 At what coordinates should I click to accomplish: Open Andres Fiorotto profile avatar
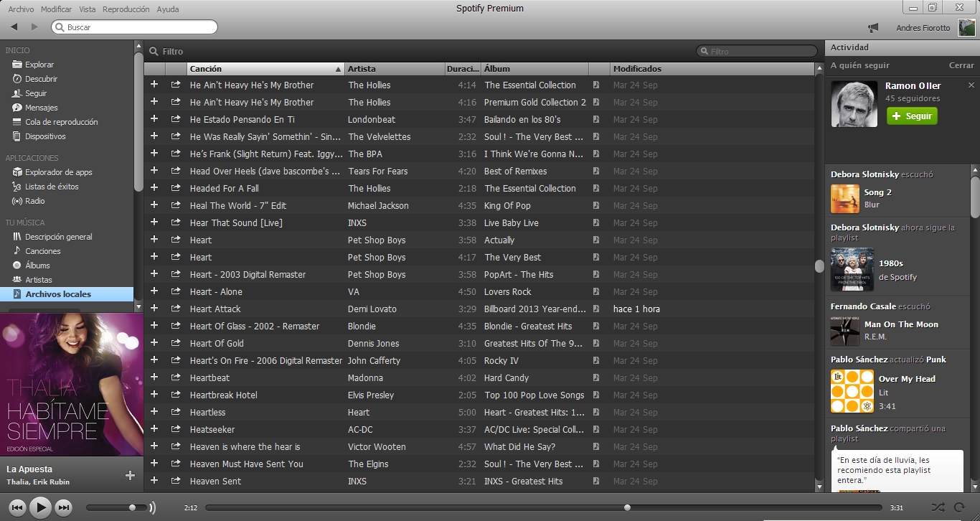tap(966, 28)
